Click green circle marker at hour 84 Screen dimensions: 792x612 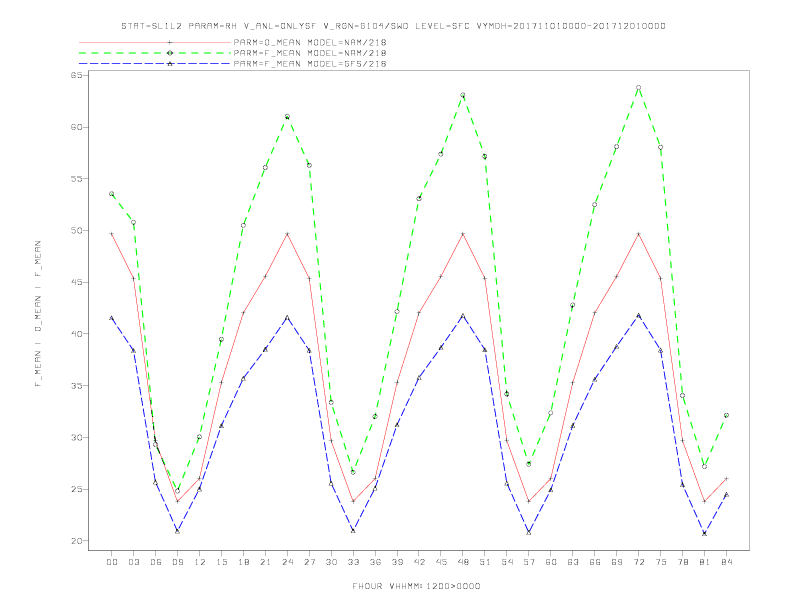[726, 415]
